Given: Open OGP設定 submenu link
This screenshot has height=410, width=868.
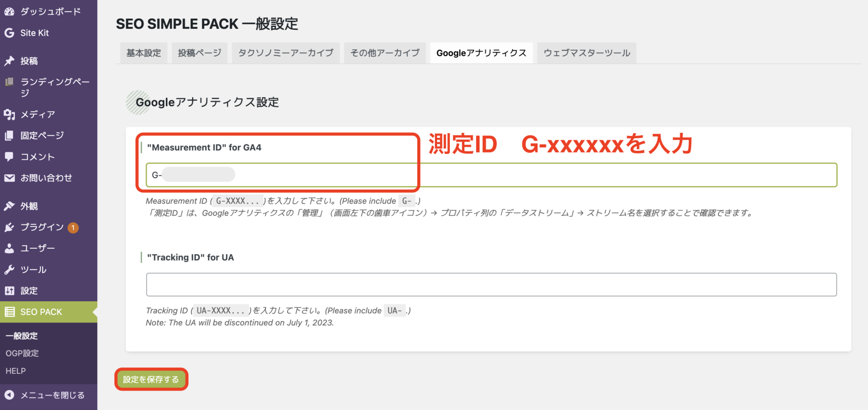Looking at the screenshot, I should click(x=22, y=353).
